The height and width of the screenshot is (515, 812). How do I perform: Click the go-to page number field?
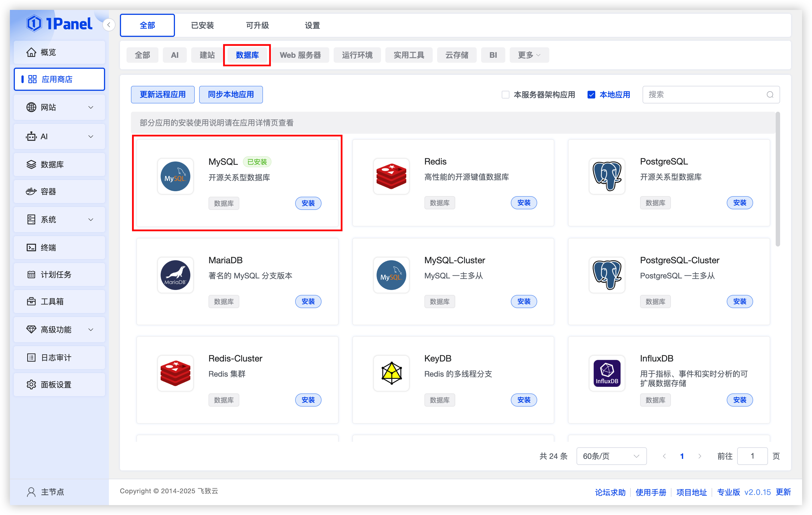click(752, 456)
